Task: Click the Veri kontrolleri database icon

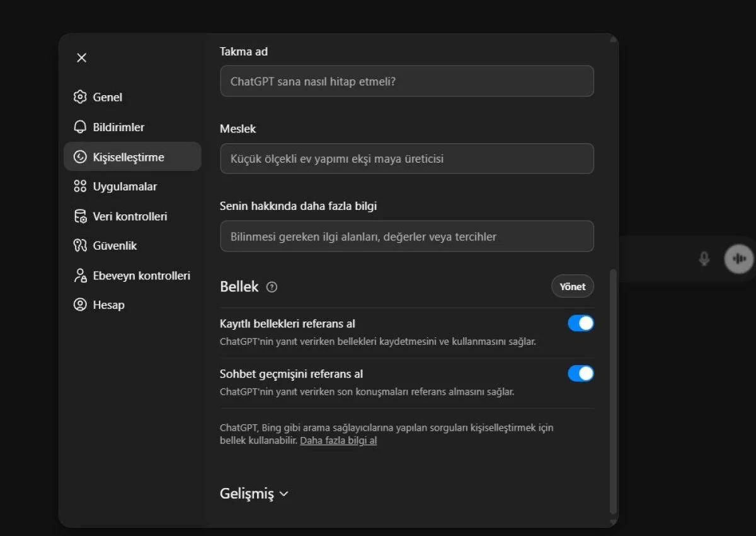Action: coord(79,216)
